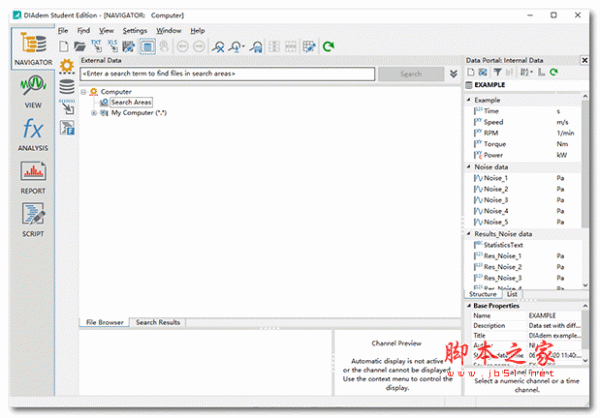Open the Help menu
The height and width of the screenshot is (418, 600).
click(197, 31)
